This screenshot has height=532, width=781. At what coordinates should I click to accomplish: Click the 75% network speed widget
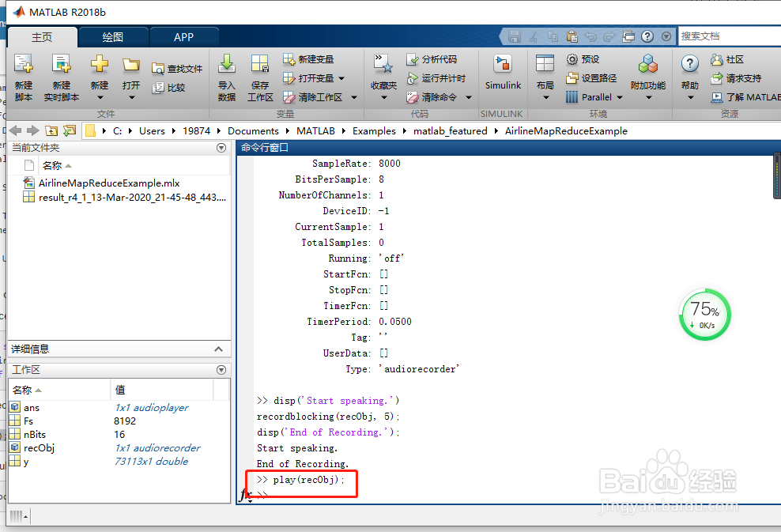pos(705,315)
